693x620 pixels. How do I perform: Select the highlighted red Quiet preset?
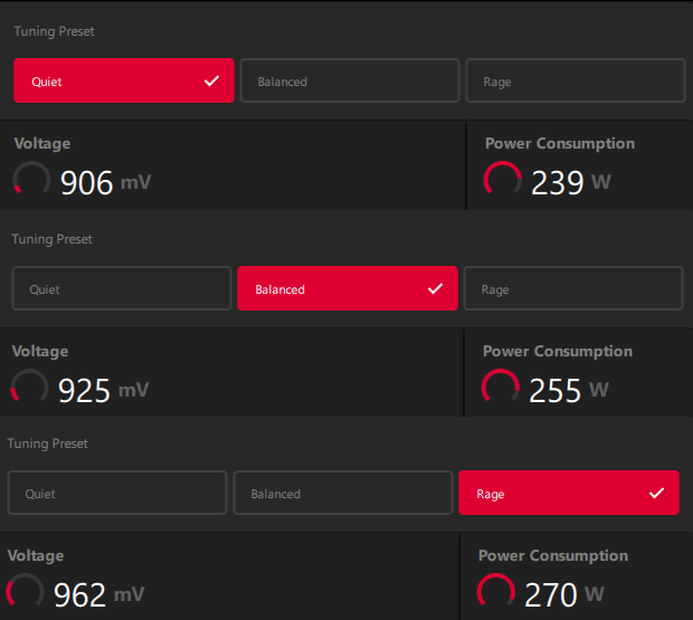coord(124,80)
